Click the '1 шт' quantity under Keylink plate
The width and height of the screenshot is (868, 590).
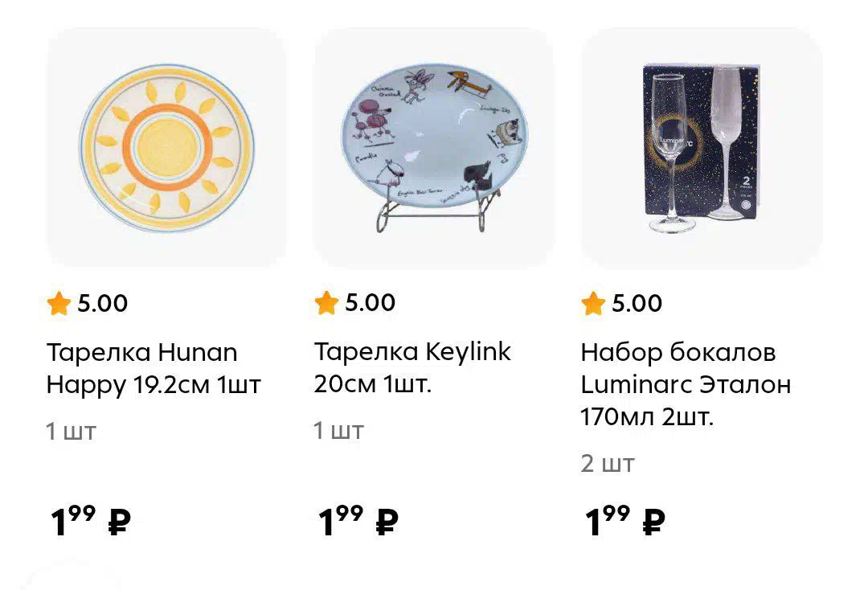[x=339, y=431]
